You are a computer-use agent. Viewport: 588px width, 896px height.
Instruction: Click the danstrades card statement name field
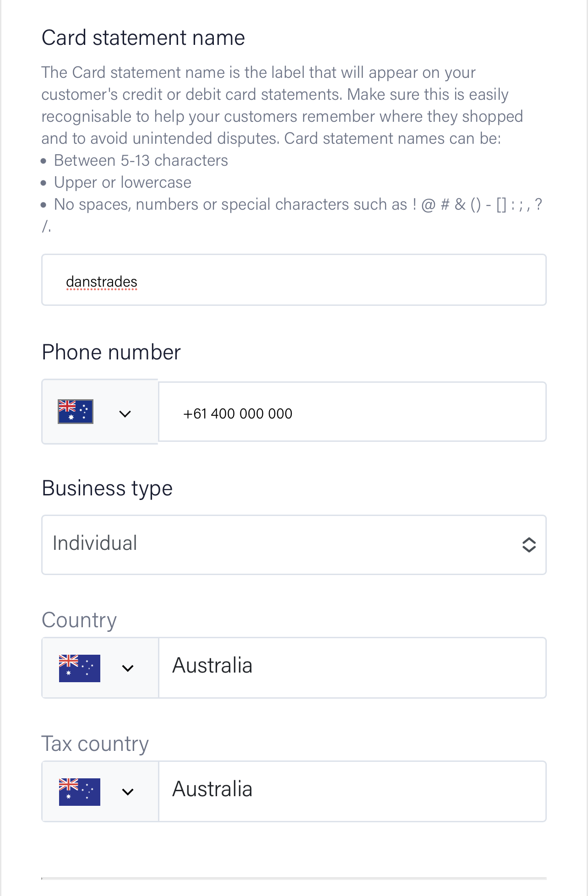[294, 280]
